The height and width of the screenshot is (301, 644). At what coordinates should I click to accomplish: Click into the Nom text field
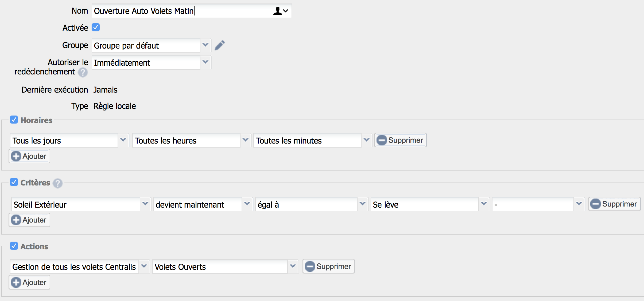[x=182, y=11]
